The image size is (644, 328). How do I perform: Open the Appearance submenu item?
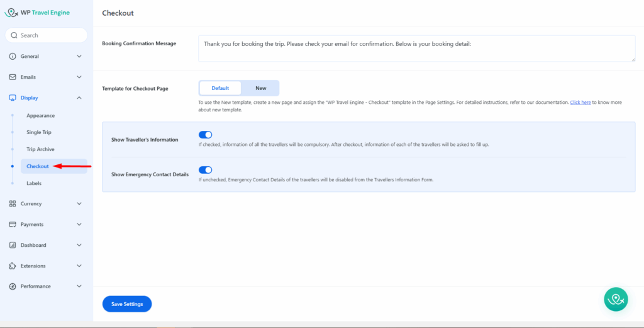tap(40, 116)
